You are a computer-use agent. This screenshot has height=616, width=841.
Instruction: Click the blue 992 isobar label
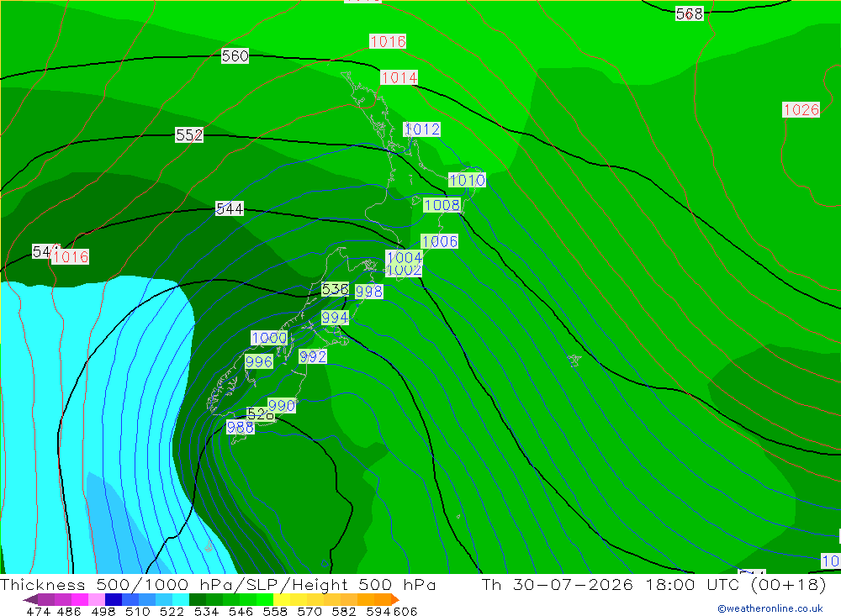coord(313,356)
